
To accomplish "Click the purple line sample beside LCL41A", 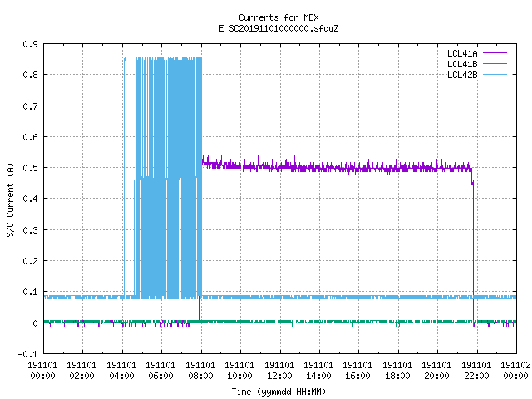I will 495,53.
